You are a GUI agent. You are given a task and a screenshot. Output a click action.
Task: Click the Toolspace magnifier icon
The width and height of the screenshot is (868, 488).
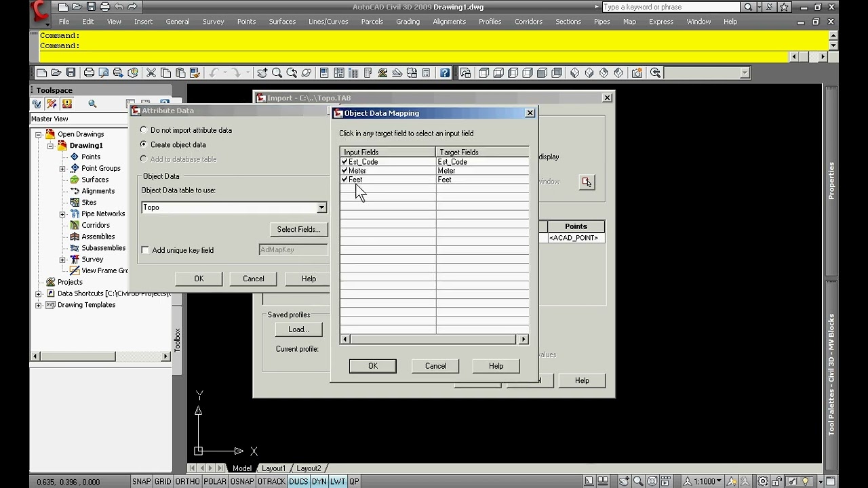point(92,104)
